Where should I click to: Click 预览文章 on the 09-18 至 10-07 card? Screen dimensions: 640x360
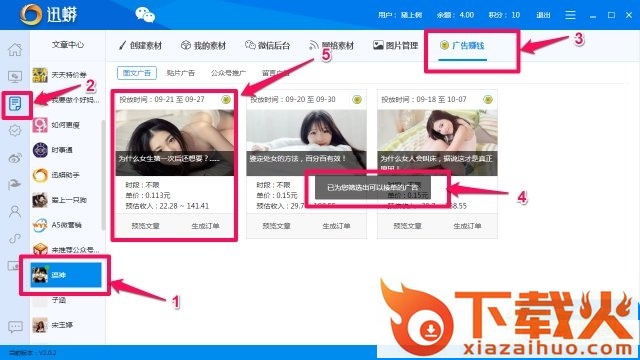(x=407, y=226)
